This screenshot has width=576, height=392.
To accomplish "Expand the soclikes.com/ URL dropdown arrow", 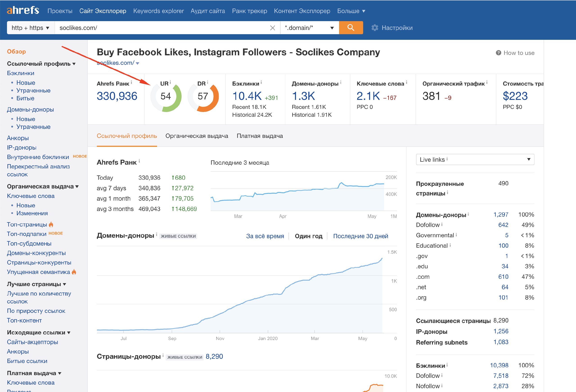I will (137, 63).
